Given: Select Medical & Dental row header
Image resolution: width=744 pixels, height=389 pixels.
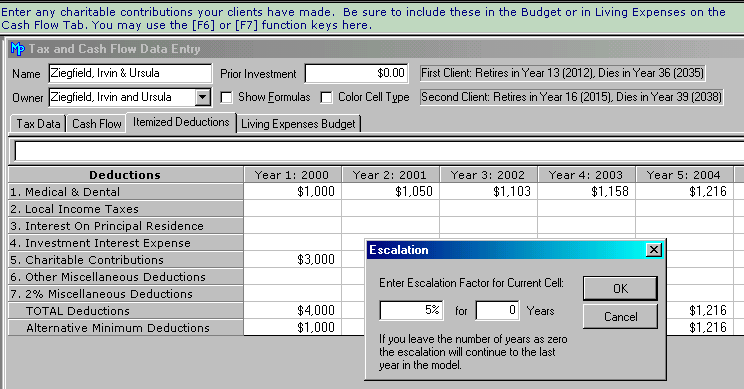Looking at the screenshot, I should (x=126, y=192).
